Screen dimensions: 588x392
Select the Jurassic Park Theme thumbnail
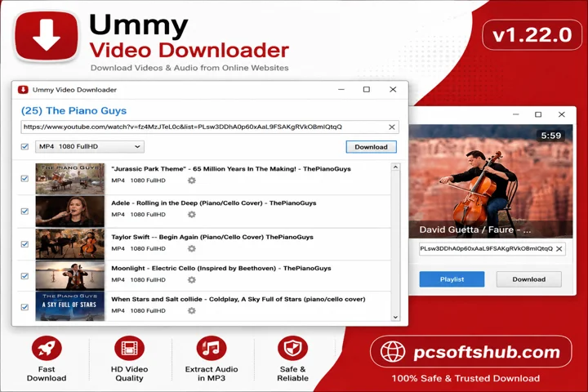click(x=70, y=179)
